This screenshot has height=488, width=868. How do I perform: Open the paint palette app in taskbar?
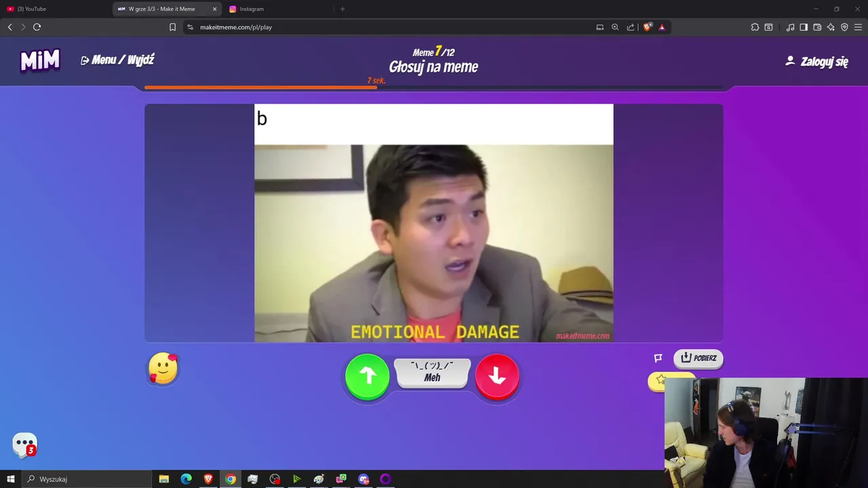point(319,479)
